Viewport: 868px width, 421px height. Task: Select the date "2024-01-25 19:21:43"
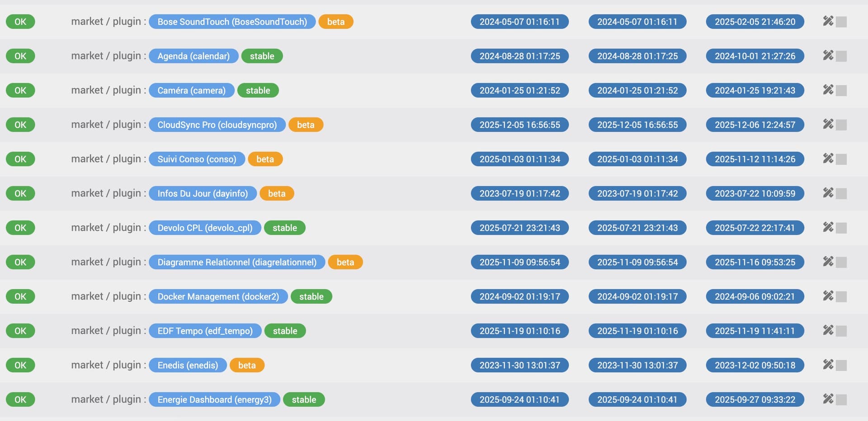755,90
